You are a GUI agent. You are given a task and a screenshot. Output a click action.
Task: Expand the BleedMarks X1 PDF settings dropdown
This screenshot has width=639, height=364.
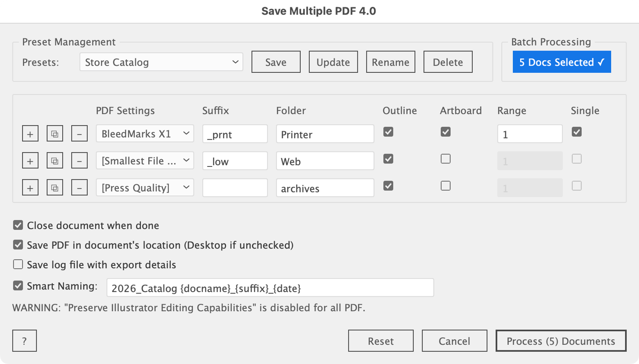pos(145,134)
